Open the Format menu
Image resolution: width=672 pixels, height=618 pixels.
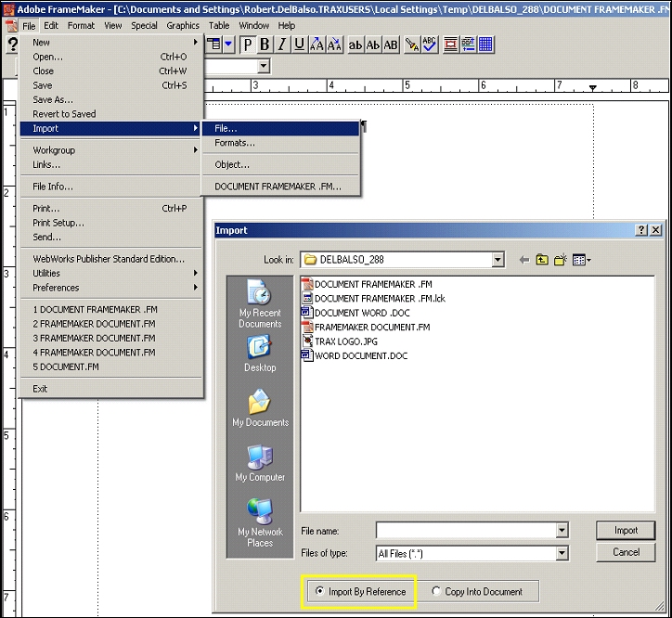(x=81, y=26)
